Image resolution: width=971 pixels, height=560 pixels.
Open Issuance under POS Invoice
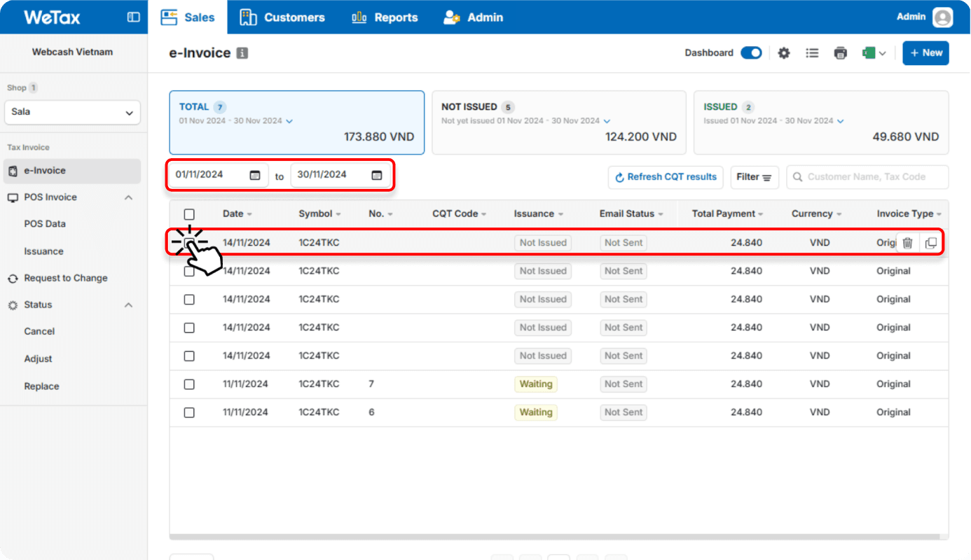tap(43, 251)
